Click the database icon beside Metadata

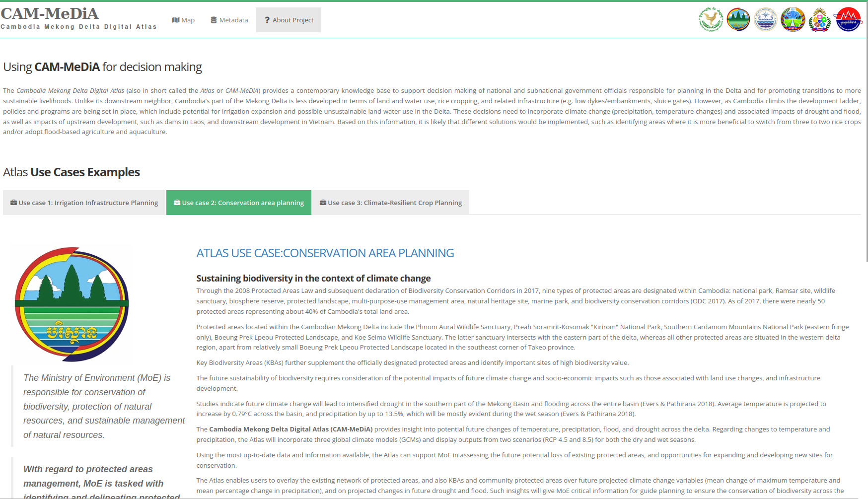(214, 20)
